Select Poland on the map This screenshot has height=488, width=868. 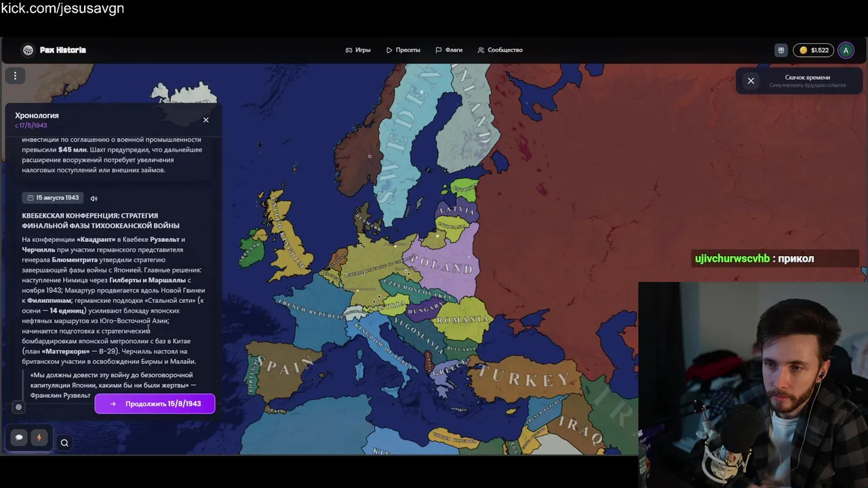pos(441,265)
